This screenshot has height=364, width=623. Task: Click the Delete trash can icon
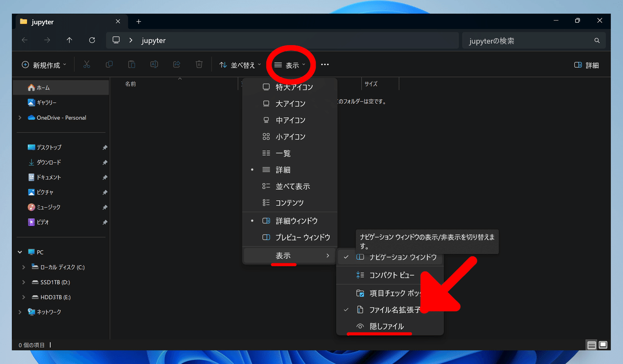[x=199, y=65]
